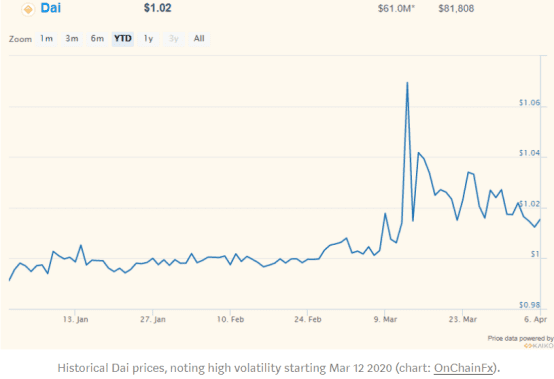Show All price history
The image size is (554, 379).
coord(199,39)
